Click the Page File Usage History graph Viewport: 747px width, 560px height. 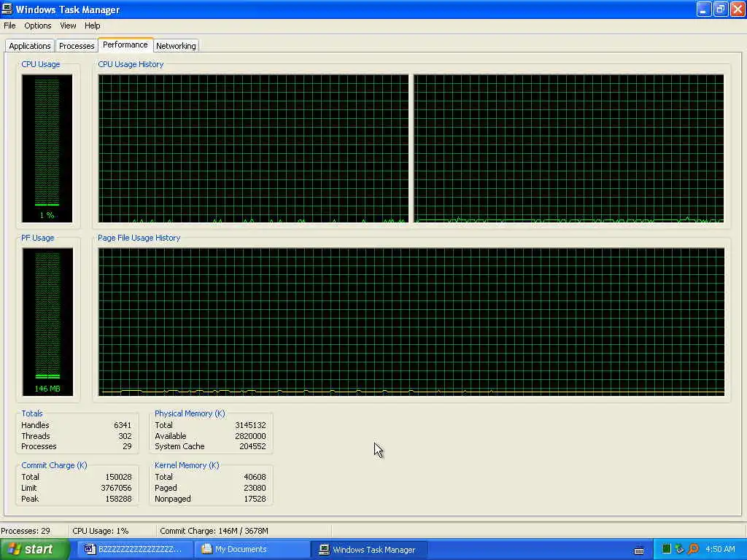click(411, 322)
